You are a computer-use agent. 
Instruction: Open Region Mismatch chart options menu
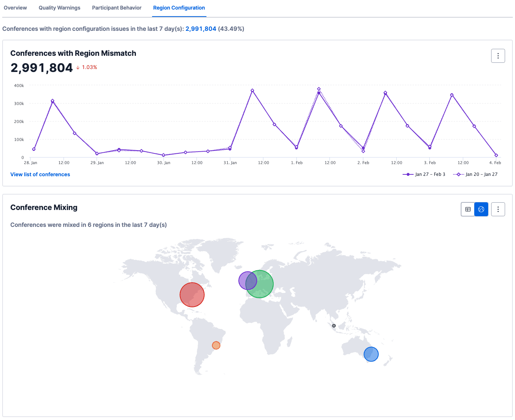click(498, 56)
